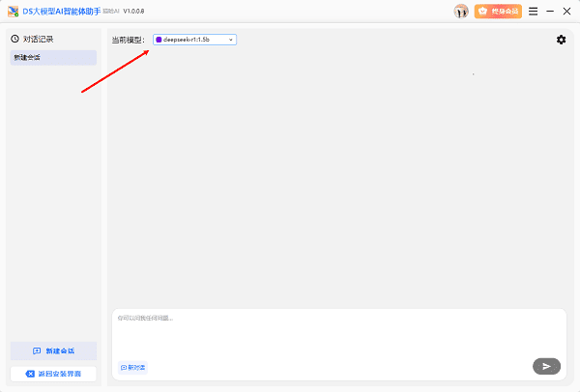Open the settings gear icon

click(x=561, y=40)
